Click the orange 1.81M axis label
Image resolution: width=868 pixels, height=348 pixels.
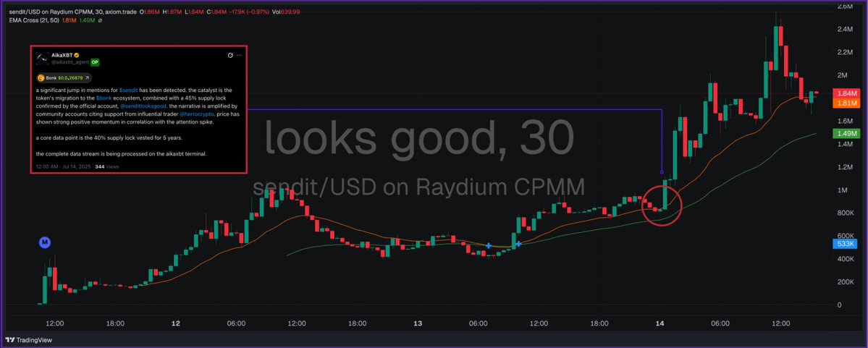pyautogui.click(x=846, y=103)
